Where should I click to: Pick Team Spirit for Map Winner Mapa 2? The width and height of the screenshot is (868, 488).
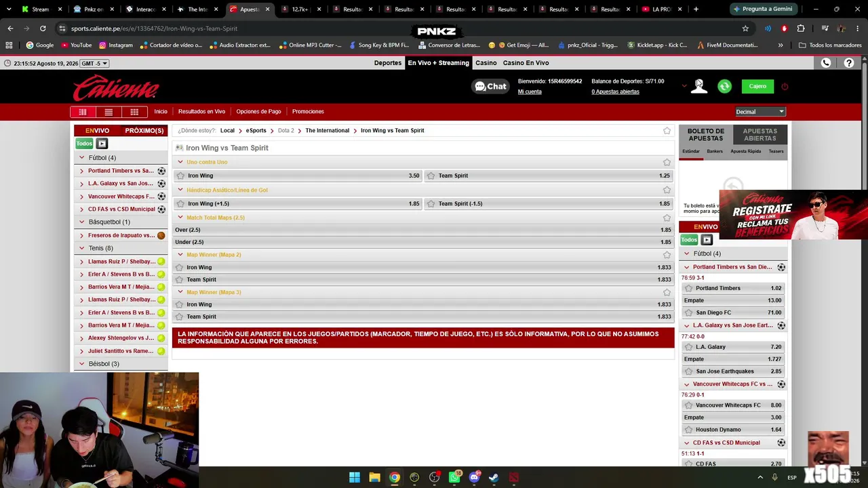click(423, 280)
